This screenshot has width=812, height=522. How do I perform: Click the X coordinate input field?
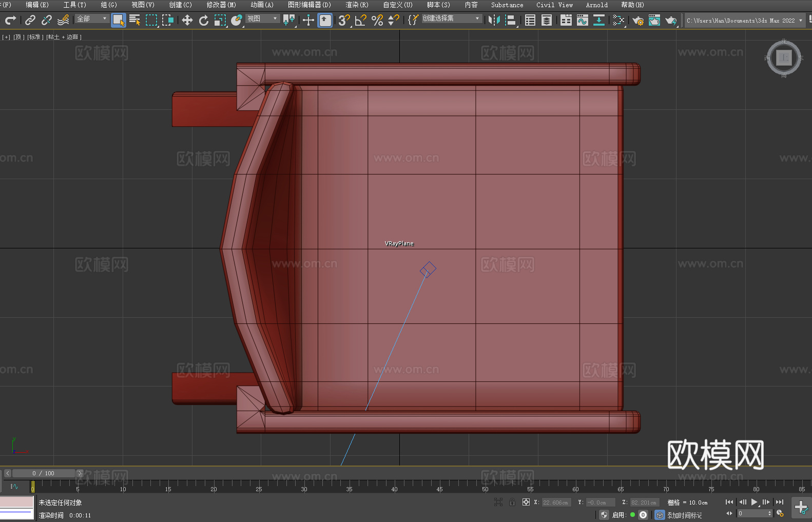[x=556, y=502]
